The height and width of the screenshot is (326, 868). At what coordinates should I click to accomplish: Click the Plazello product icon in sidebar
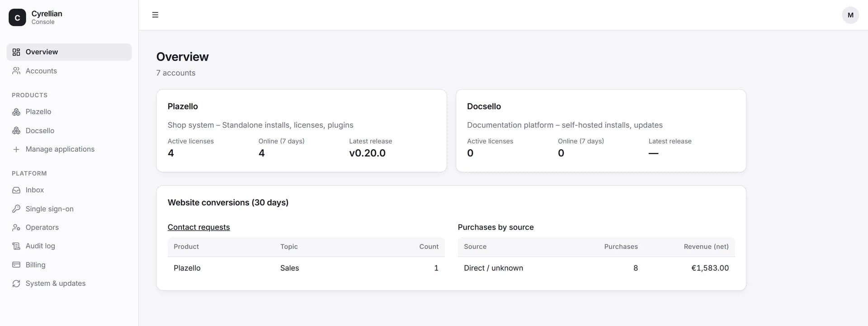point(16,112)
